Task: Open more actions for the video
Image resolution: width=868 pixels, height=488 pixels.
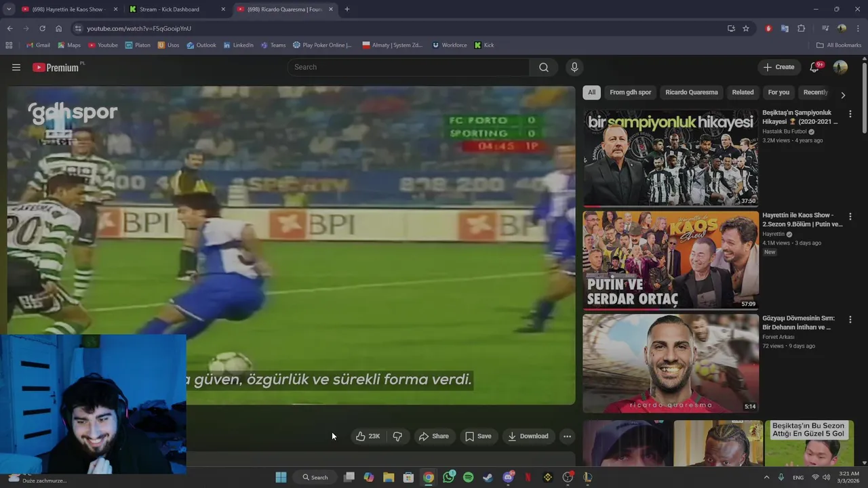Action: click(x=567, y=436)
